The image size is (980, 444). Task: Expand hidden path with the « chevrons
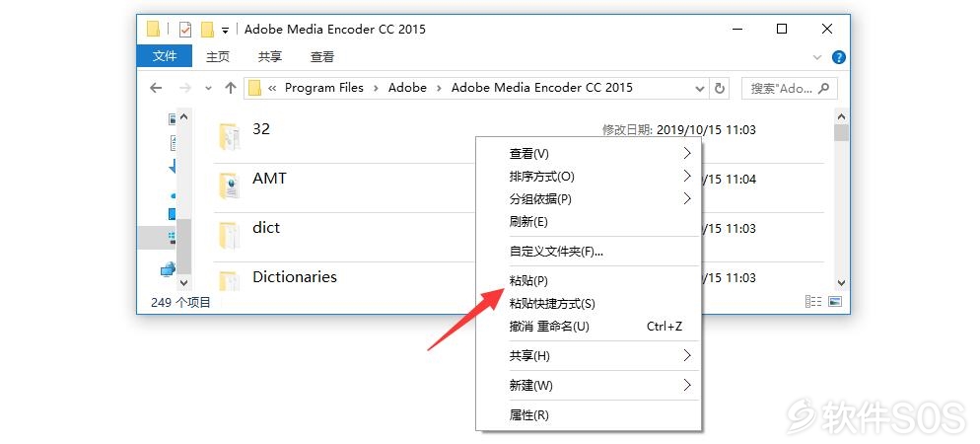[272, 88]
